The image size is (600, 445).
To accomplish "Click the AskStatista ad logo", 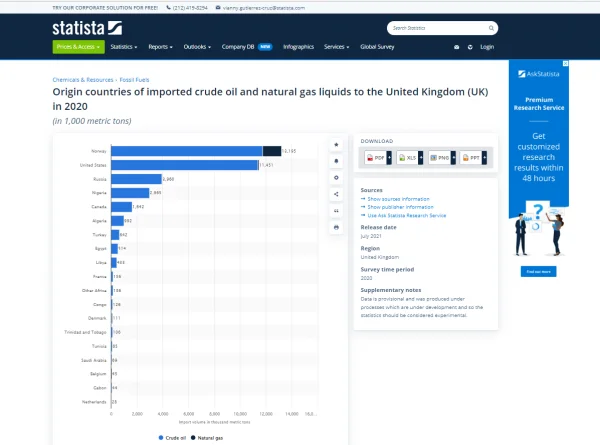I will pos(538,74).
